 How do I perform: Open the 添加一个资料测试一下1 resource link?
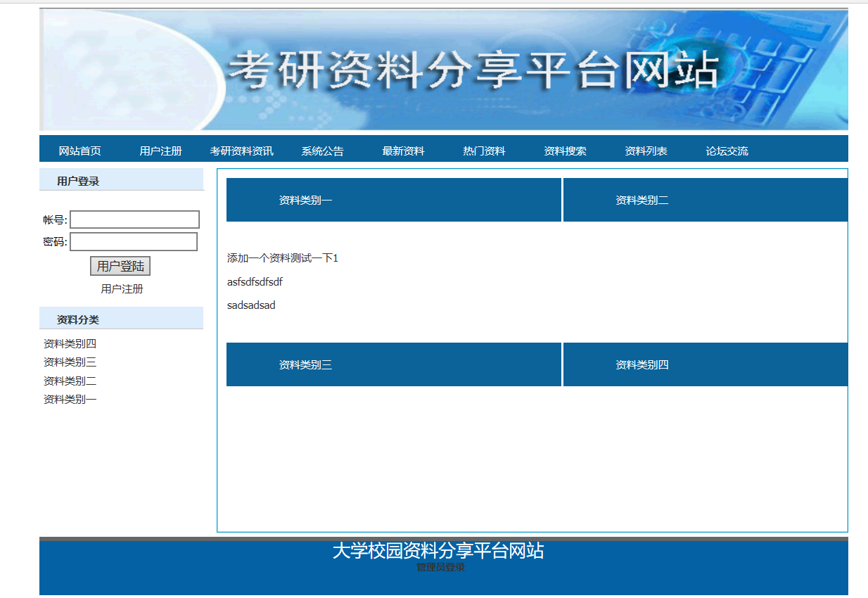tap(282, 258)
